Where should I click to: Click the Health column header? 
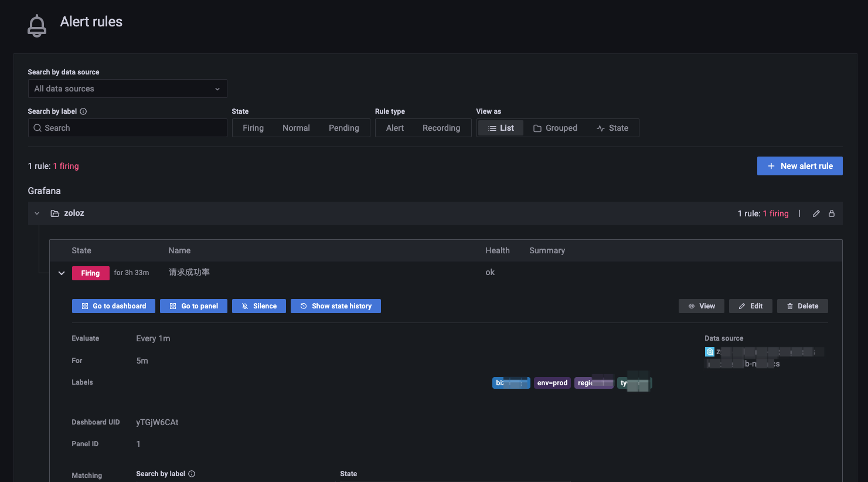pos(498,250)
